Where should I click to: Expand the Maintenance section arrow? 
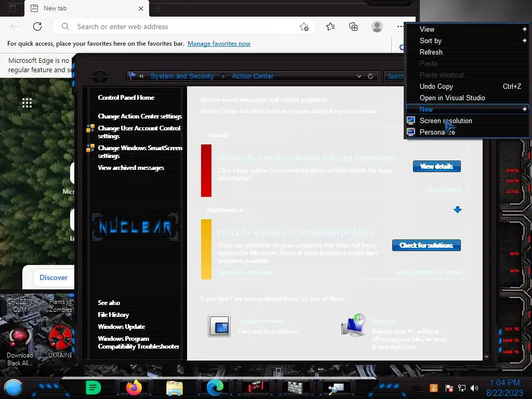coord(457,210)
